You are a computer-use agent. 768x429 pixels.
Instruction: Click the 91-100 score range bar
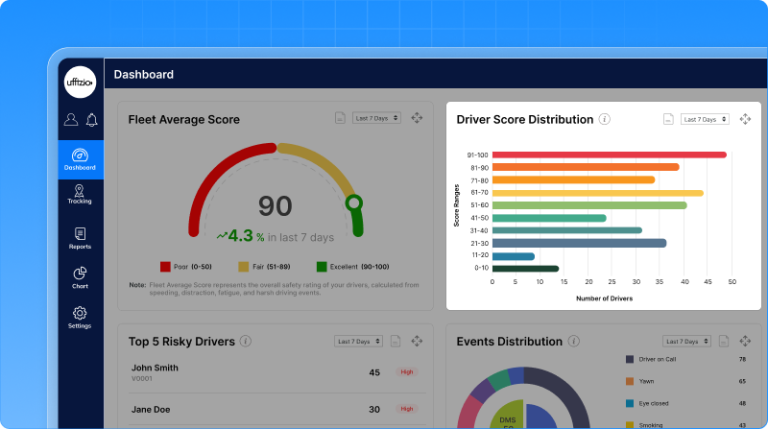(x=609, y=155)
